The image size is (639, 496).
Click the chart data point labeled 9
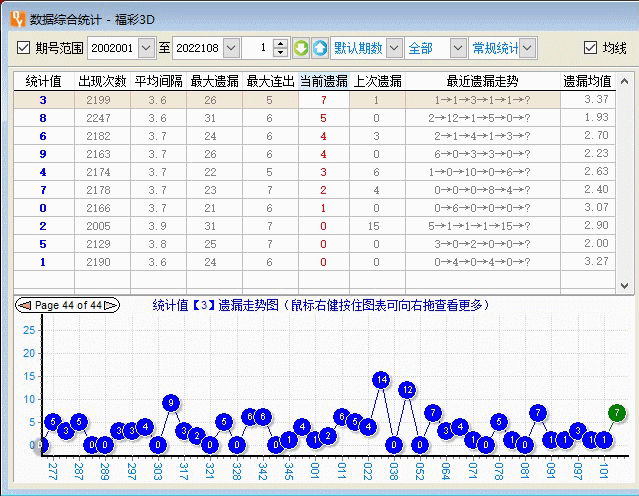tap(171, 403)
